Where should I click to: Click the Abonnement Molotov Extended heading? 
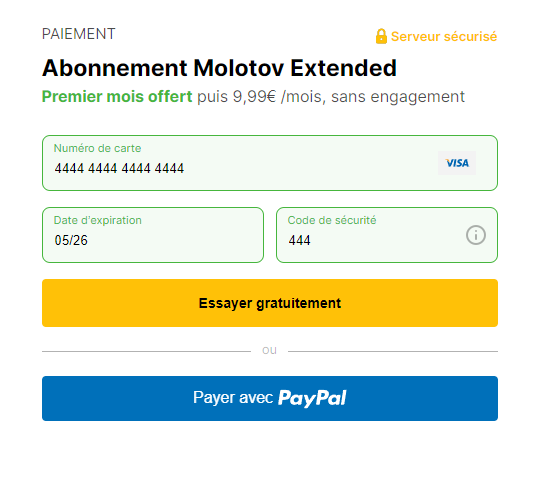click(x=219, y=68)
